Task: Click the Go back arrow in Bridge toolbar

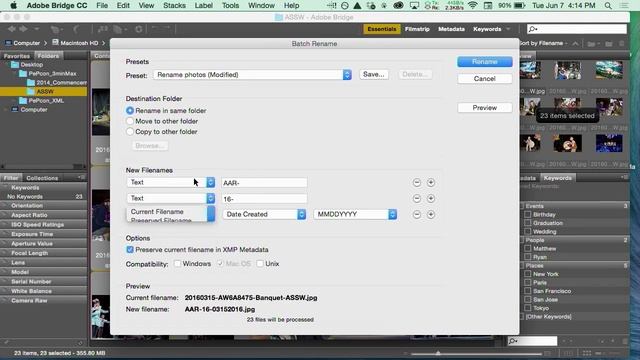Action: 12,29
